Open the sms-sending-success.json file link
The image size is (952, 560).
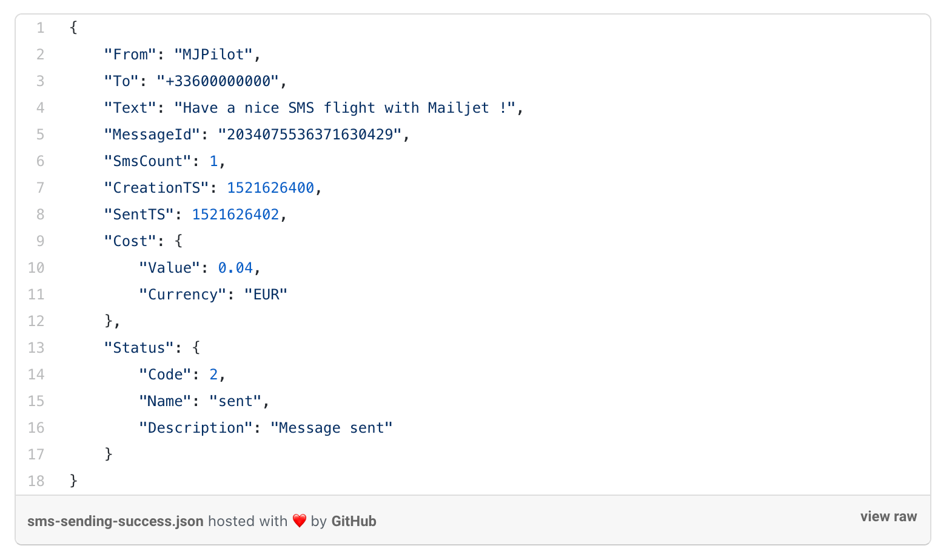tap(115, 521)
